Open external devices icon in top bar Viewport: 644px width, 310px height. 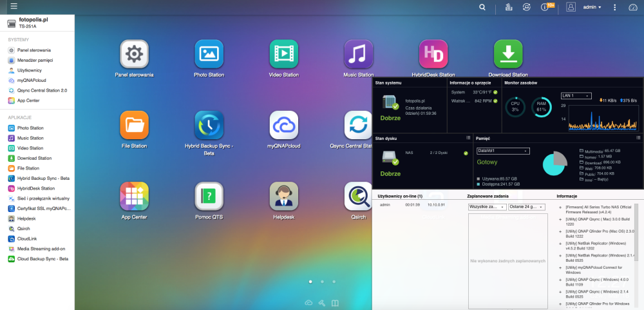[x=526, y=7]
